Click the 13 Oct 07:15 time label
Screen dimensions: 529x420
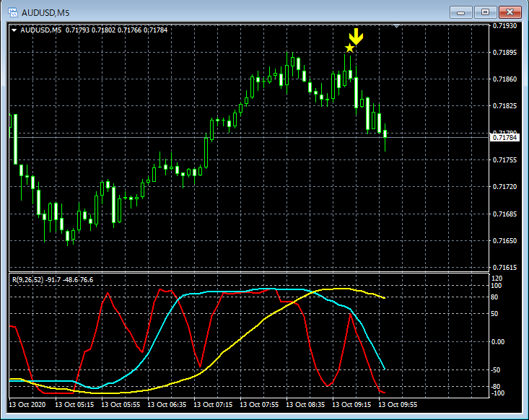tap(213, 404)
